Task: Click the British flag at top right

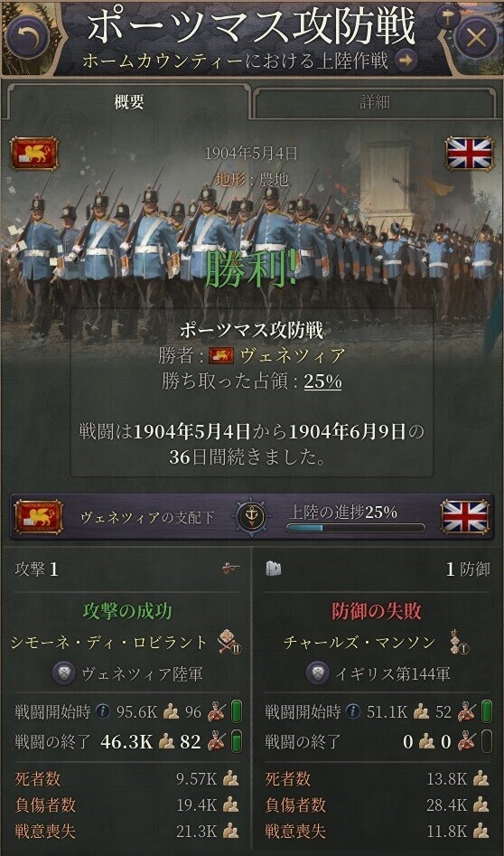Action: pos(469,154)
